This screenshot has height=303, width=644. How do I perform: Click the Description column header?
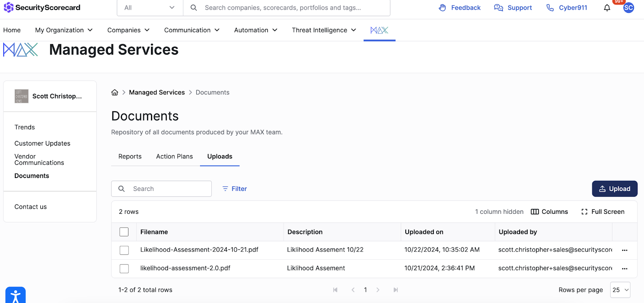tap(305, 232)
